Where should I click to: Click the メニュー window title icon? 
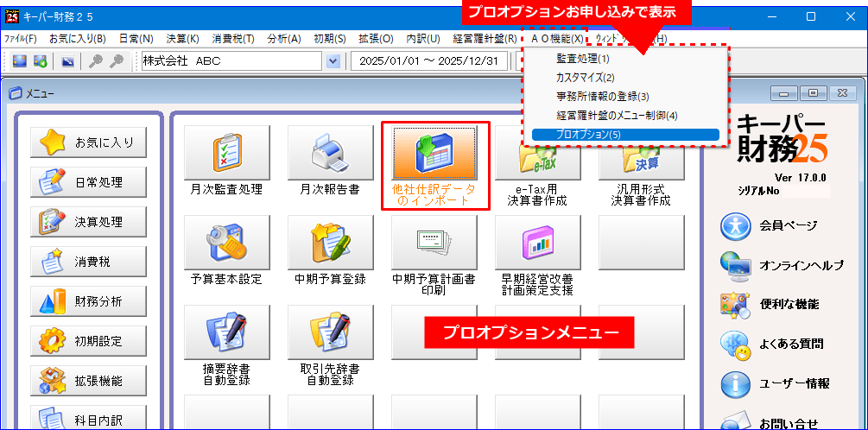(x=16, y=93)
